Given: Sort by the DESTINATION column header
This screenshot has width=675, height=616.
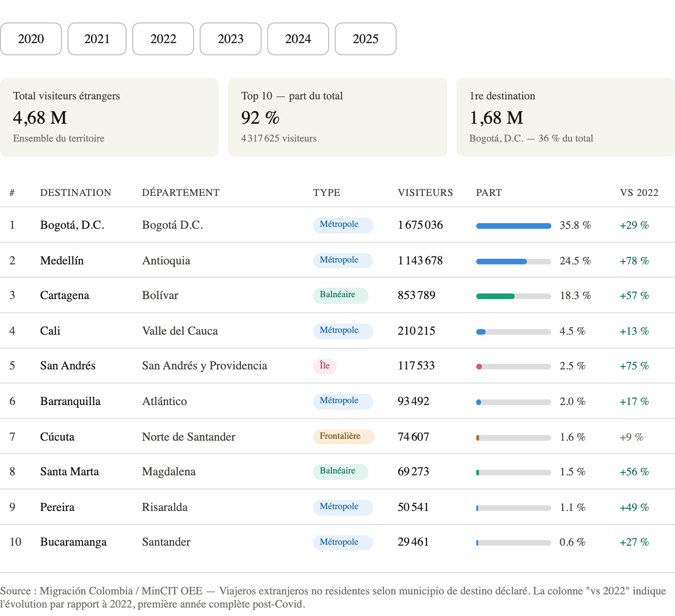Looking at the screenshot, I should click(76, 193).
